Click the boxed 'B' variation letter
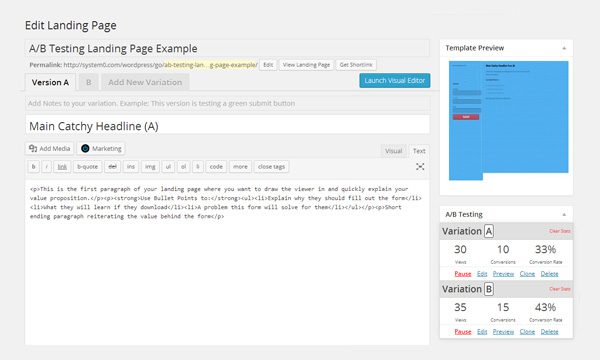 click(489, 289)
